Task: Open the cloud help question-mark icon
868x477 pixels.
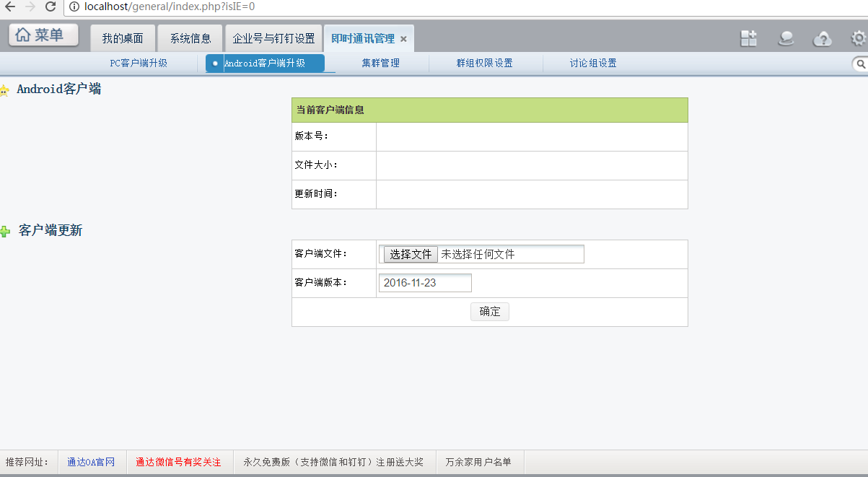Action: click(822, 38)
